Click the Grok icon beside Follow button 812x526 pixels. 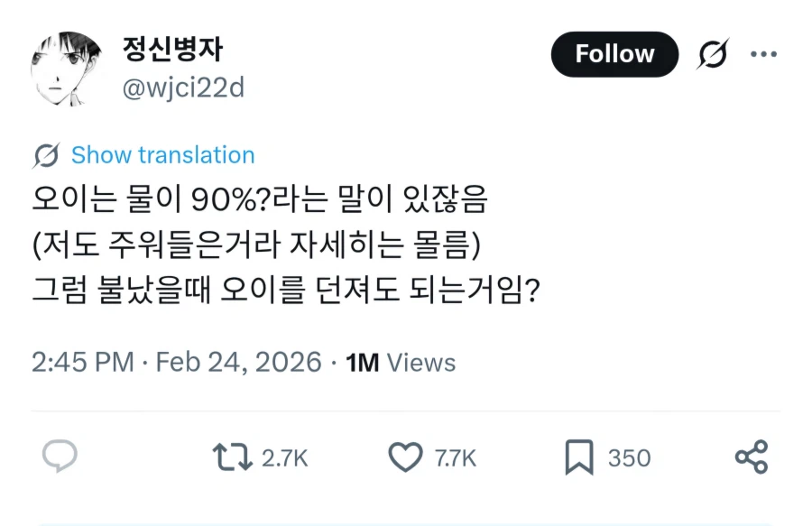(714, 54)
